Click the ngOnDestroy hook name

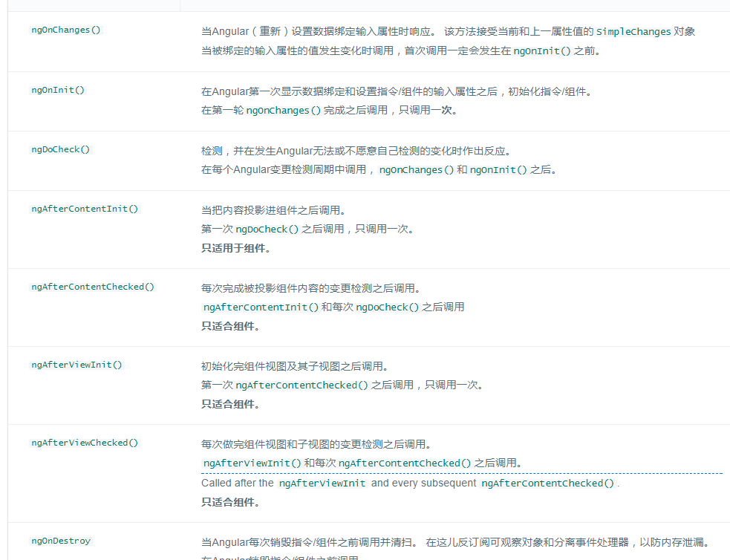(x=61, y=541)
